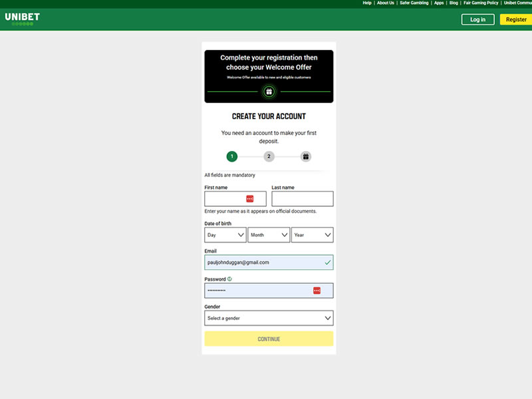Open Help from the top menu

(367, 3)
